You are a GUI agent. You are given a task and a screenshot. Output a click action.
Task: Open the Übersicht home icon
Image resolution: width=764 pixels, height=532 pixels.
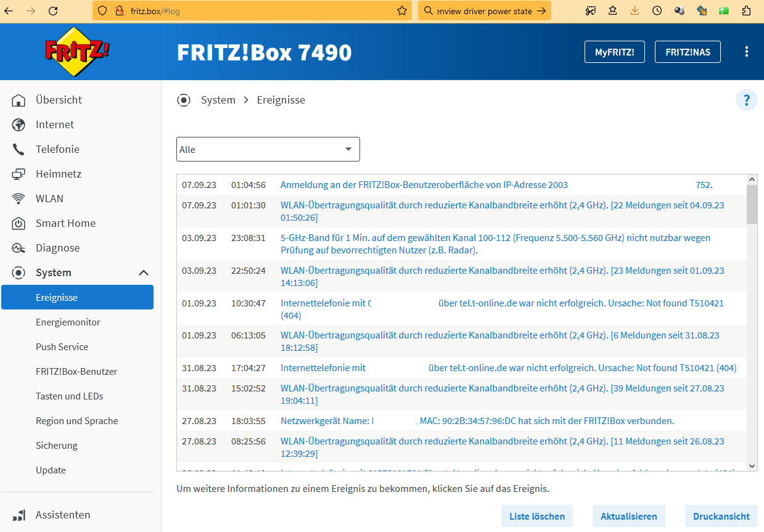(x=19, y=100)
